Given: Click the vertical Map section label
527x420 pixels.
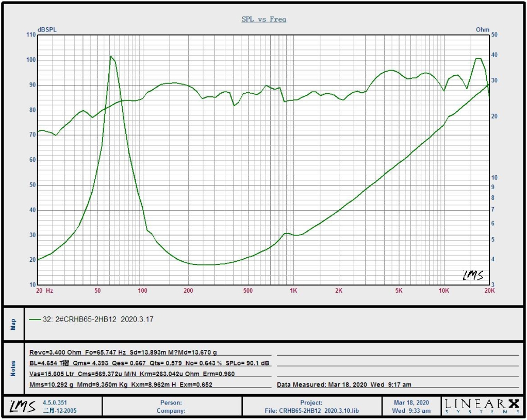Looking at the screenshot, I should 13,324.
